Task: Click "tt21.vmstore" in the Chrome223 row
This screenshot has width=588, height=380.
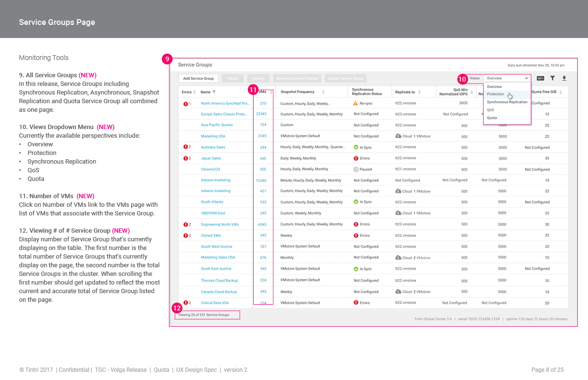Action: click(406, 169)
